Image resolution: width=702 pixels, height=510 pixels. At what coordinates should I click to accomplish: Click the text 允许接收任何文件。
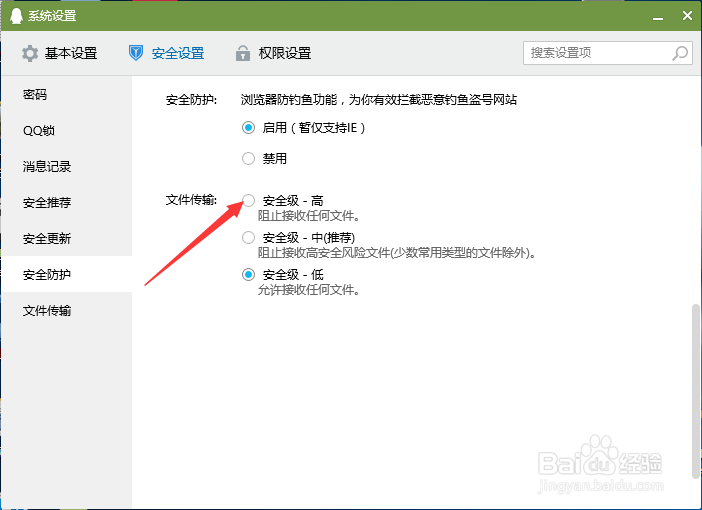(309, 290)
